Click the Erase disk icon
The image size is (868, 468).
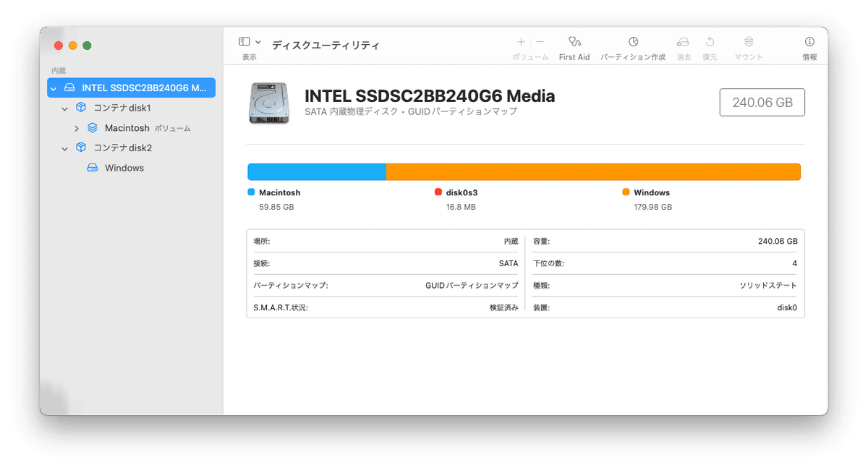683,42
